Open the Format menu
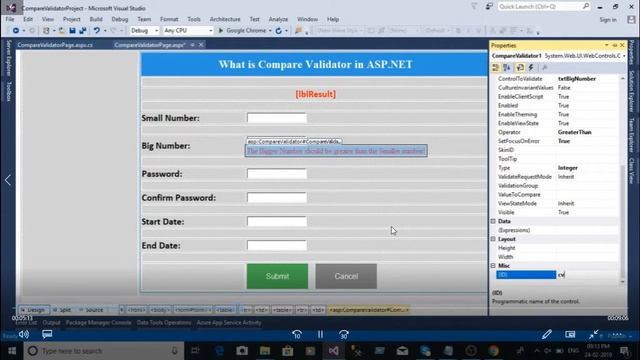Viewport: 640px width, 360px height. (169, 19)
